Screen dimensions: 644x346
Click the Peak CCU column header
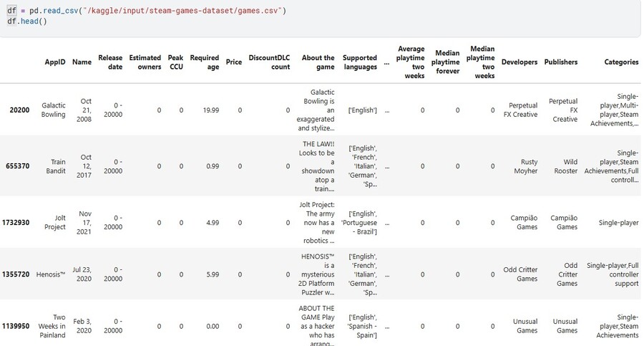[175, 62]
